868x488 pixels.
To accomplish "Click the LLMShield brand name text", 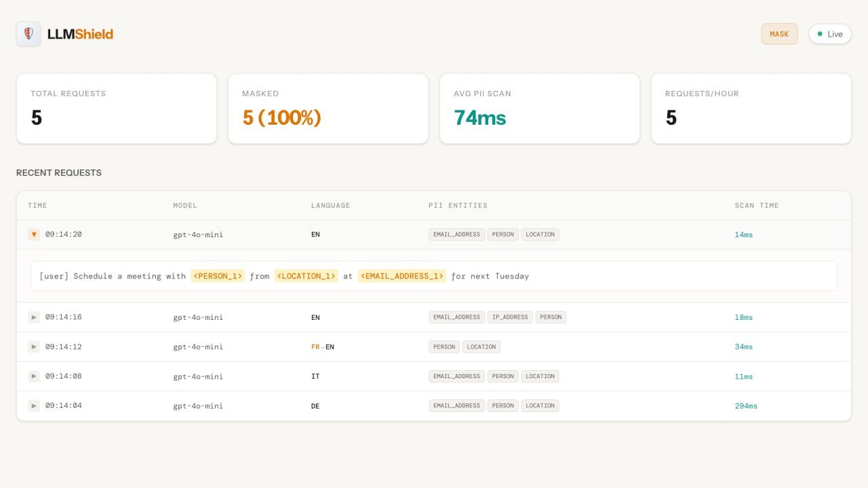I will (80, 34).
